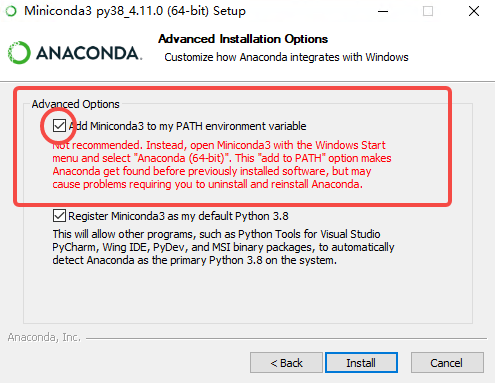The width and height of the screenshot is (495, 383).
Task: Click the green Anaconda ring logo
Action: pyautogui.click(x=19, y=53)
